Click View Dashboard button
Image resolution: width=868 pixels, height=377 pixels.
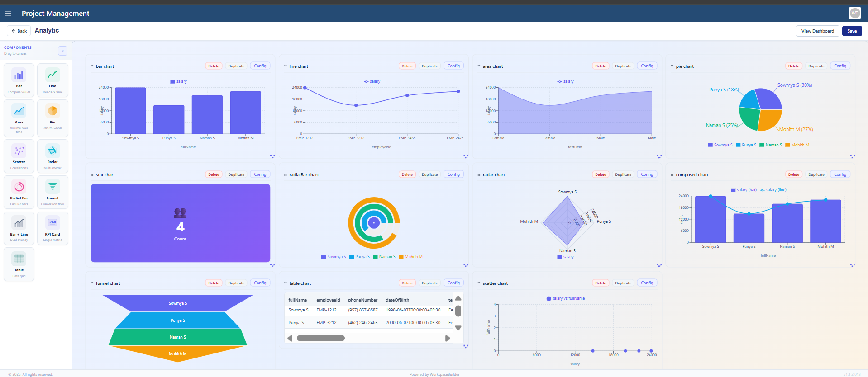click(x=817, y=31)
